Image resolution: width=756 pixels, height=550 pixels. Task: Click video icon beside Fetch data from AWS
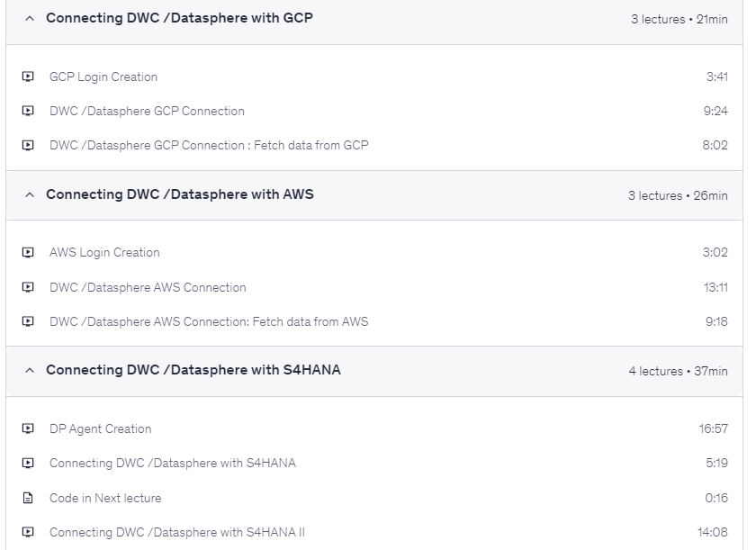[28, 322]
